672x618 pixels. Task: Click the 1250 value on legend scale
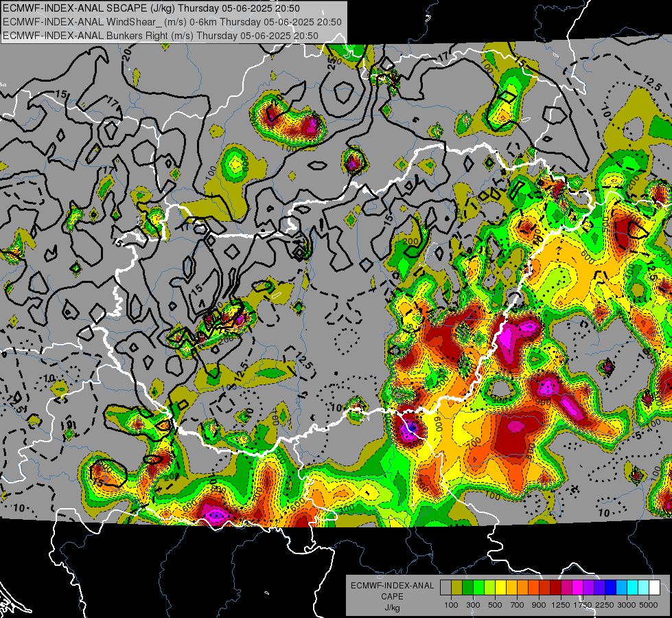click(x=561, y=605)
